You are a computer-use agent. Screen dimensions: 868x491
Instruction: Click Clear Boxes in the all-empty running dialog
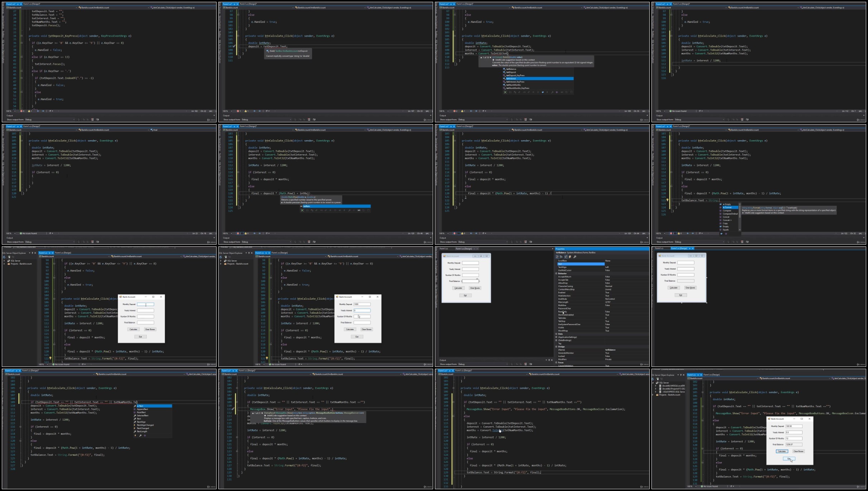[x=150, y=329]
